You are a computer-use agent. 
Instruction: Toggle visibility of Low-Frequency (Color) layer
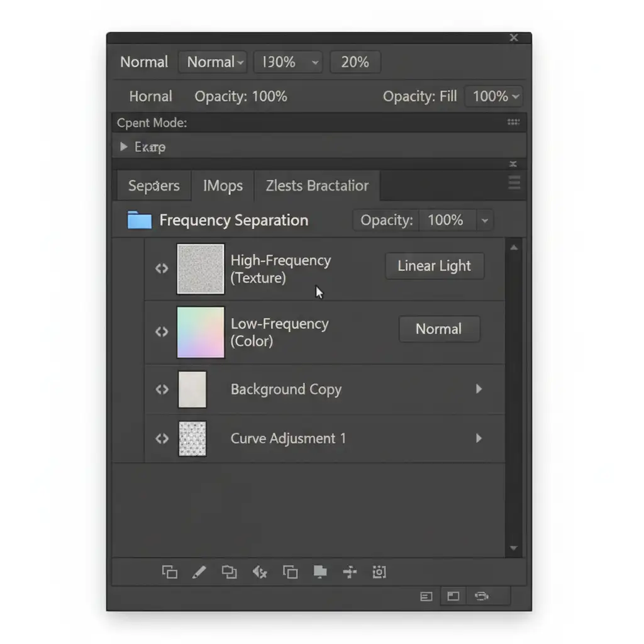tap(162, 331)
